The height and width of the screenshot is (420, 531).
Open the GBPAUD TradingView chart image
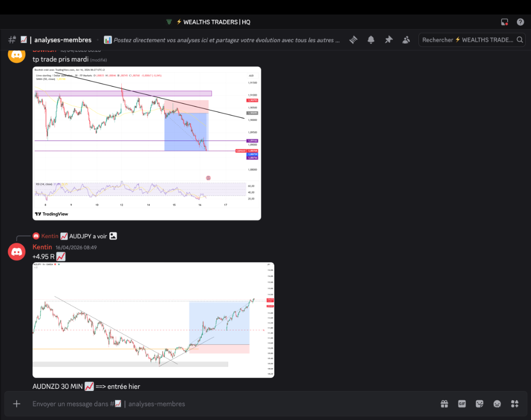(147, 143)
